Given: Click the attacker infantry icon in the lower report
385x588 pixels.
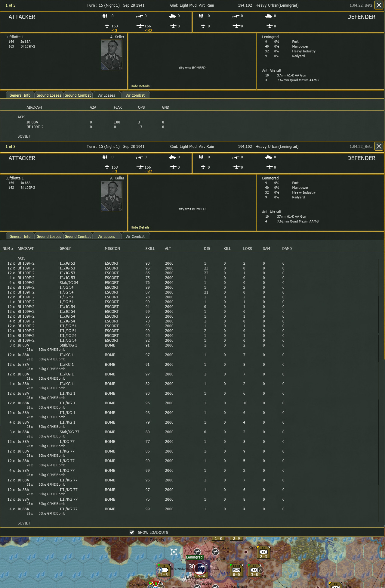Looking at the screenshot, I should click(x=105, y=157).
